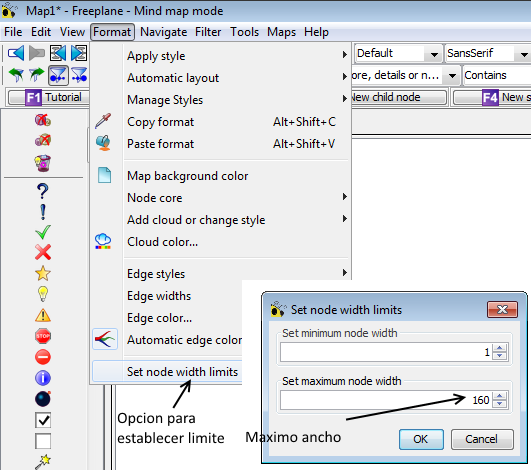Click the F4 New button

[492, 98]
